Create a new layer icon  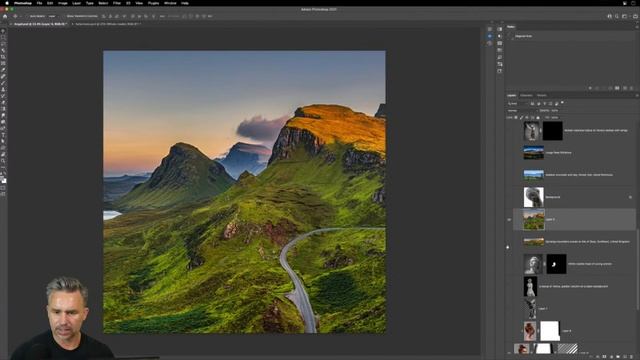(x=625, y=357)
